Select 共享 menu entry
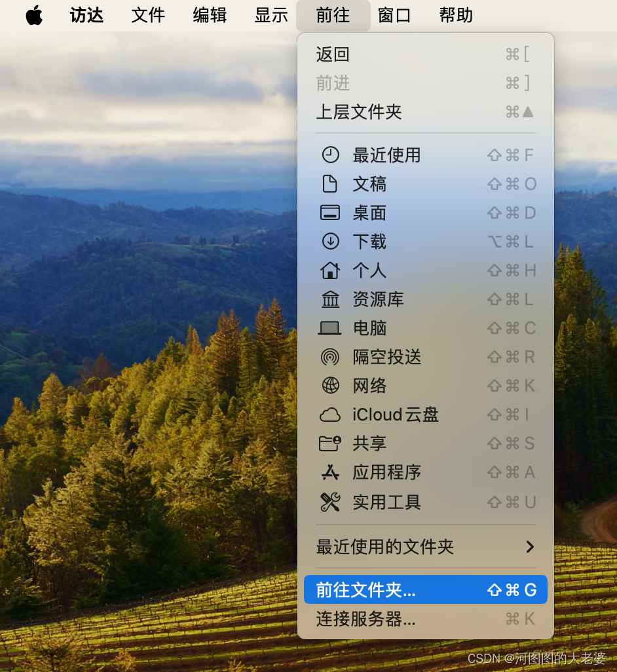The width and height of the screenshot is (617, 672). pyautogui.click(x=426, y=443)
